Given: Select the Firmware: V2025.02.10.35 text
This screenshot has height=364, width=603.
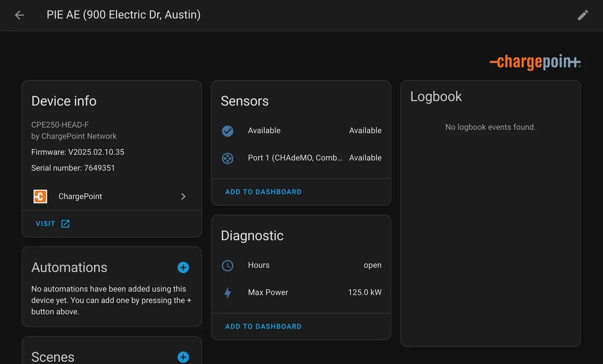Looking at the screenshot, I should (x=78, y=152).
